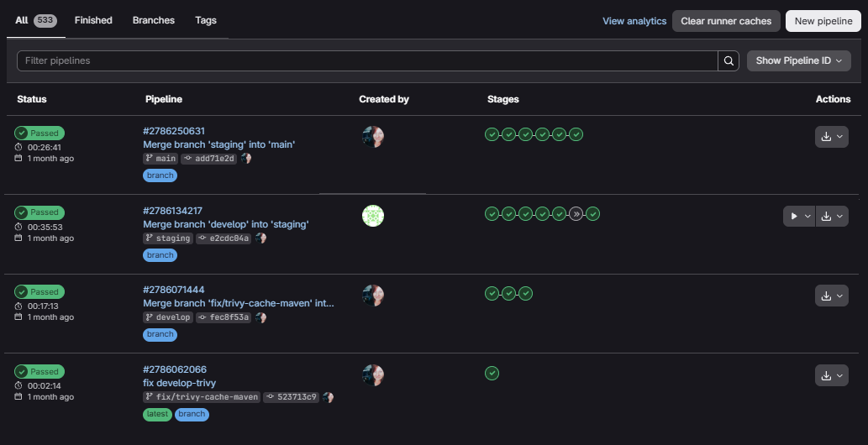This screenshot has height=445, width=868.
Task: Open the View analytics link
Action: click(x=634, y=21)
